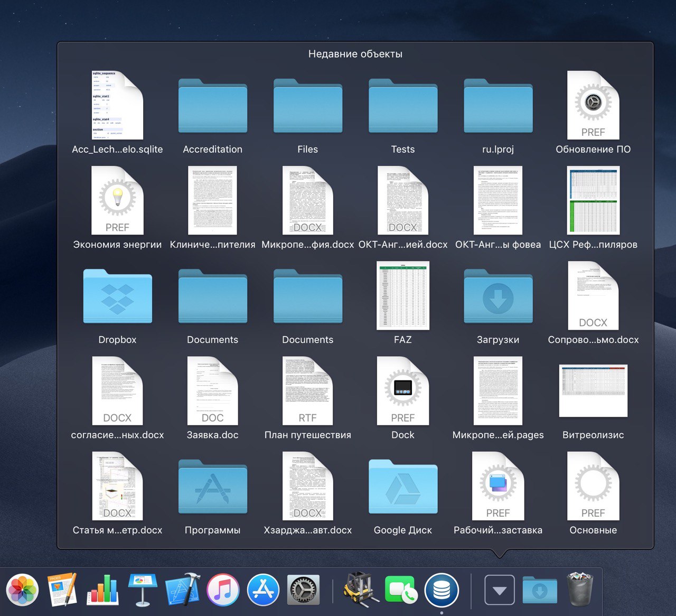Open the Downloads stack in Dock
676x616 pixels.
[540, 590]
